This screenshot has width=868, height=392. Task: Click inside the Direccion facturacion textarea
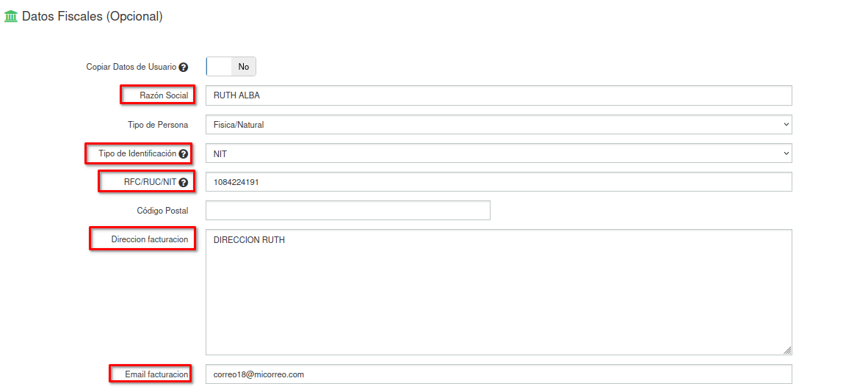pos(498,292)
